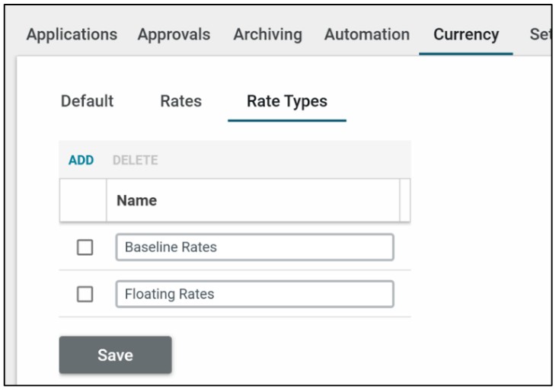Click ADD to create a rate type
This screenshot has height=392, width=559.
click(81, 161)
